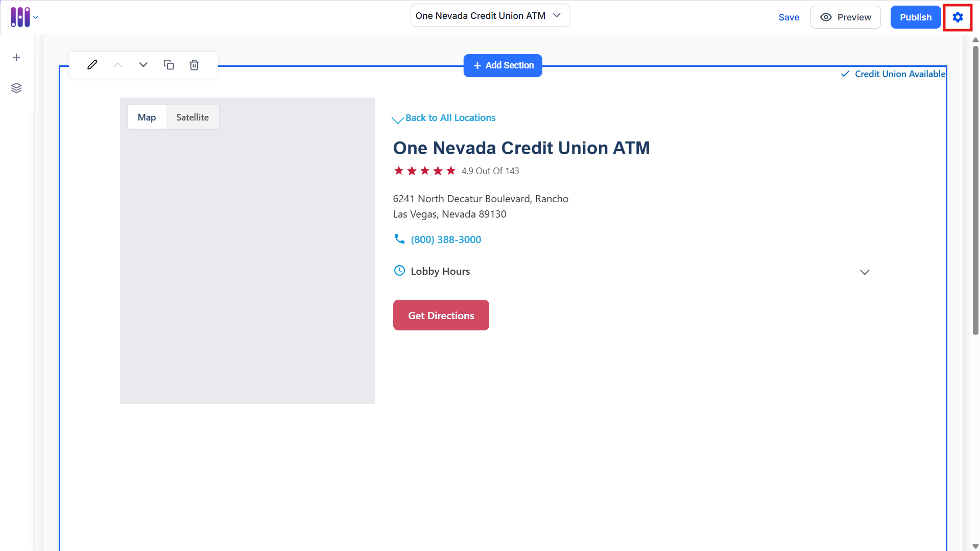The width and height of the screenshot is (980, 551).
Task: Click the scrollbar up arrow
Action: coord(975,40)
